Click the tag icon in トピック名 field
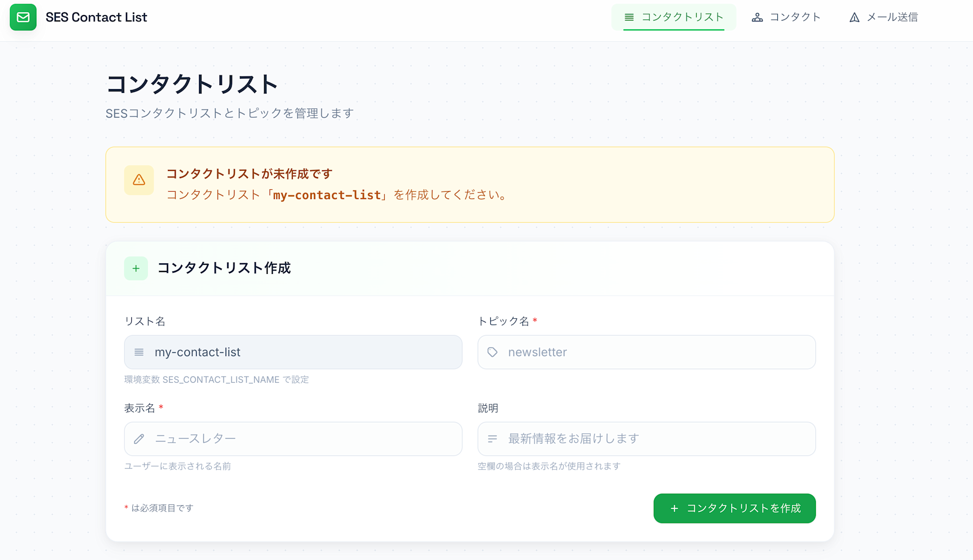The height and width of the screenshot is (560, 973). 492,352
